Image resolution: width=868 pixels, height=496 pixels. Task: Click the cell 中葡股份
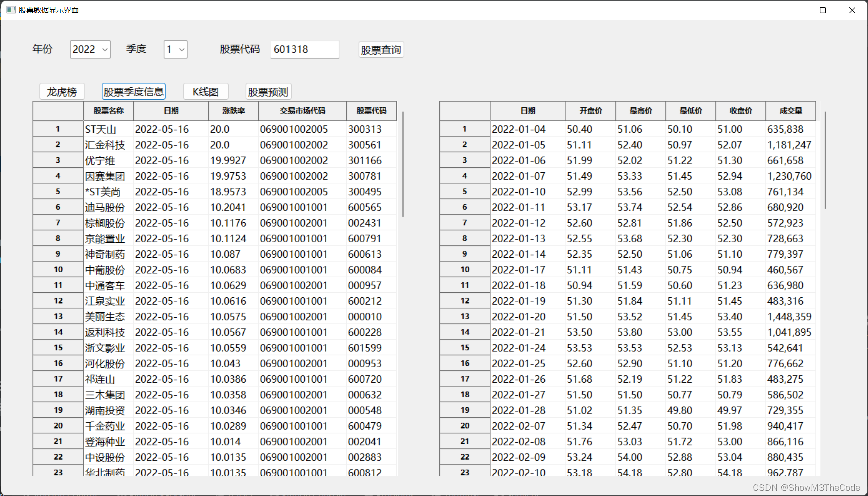(x=108, y=270)
